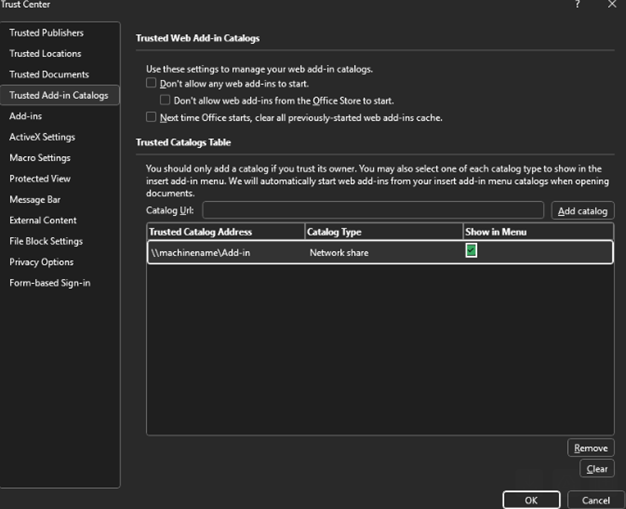Go to Add-ins settings page
Viewport: 626px width, 509px height.
point(26,117)
